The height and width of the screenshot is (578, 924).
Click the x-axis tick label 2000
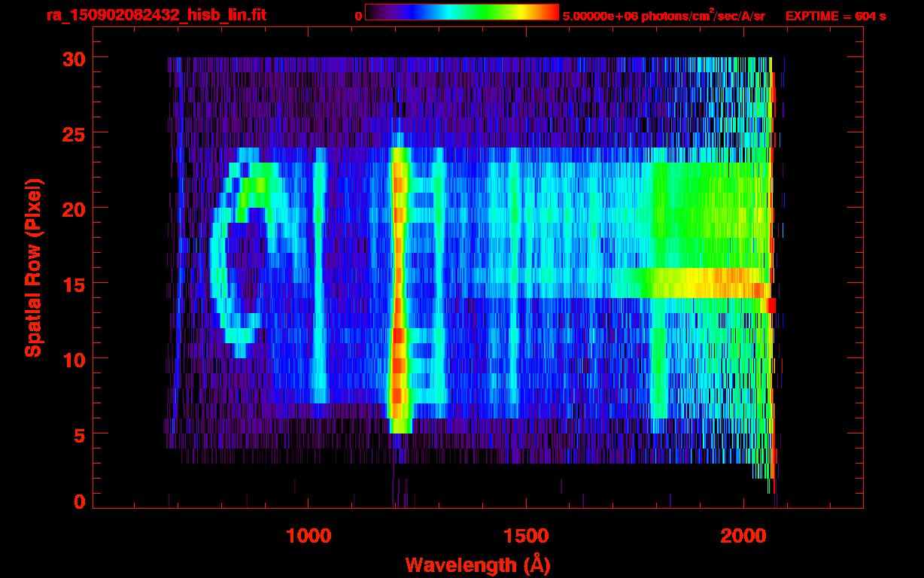[x=743, y=536]
